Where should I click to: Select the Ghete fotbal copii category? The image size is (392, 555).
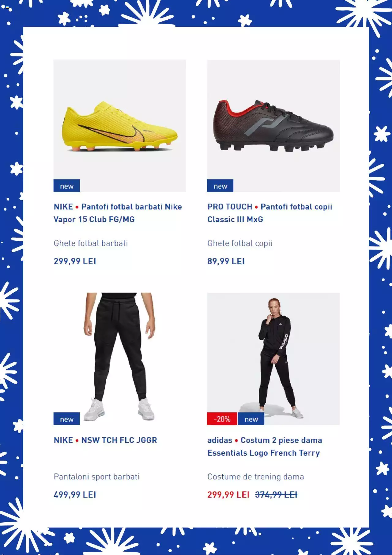click(x=240, y=243)
